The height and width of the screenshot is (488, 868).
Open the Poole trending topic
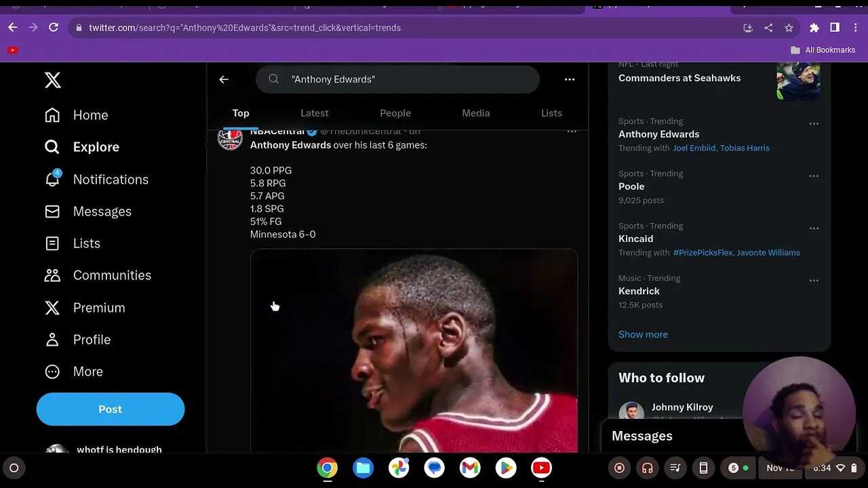tap(631, 186)
